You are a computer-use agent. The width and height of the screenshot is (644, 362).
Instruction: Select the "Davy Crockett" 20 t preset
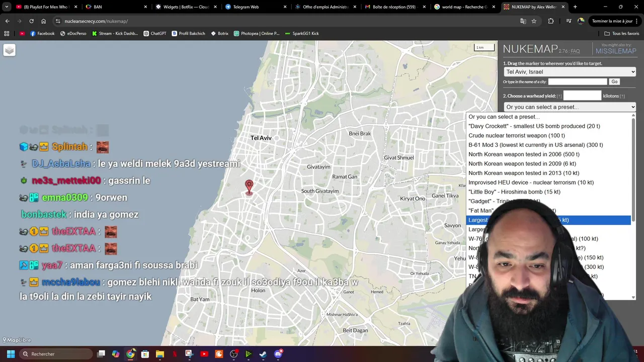tap(548, 126)
